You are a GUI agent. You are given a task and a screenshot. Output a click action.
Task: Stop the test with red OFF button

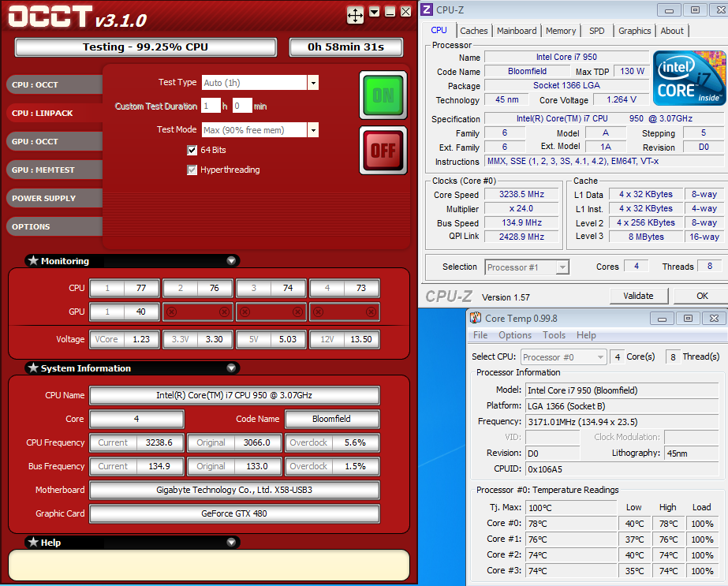[x=383, y=150]
